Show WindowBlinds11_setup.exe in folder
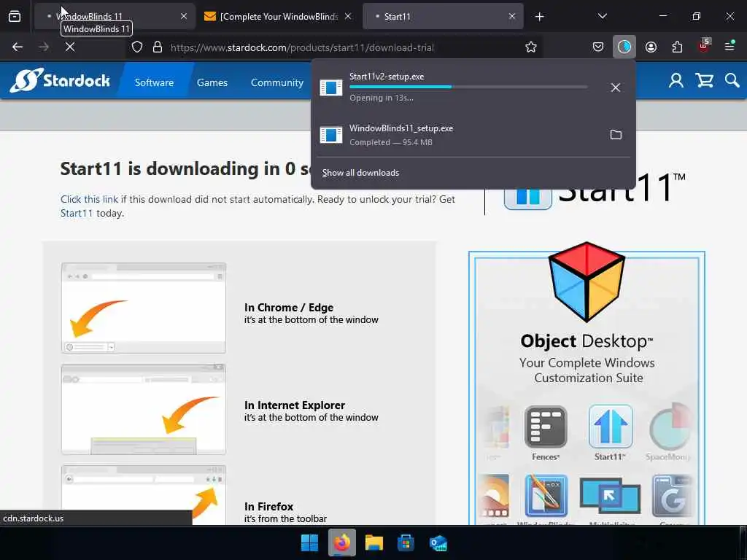747x560 pixels. click(616, 135)
